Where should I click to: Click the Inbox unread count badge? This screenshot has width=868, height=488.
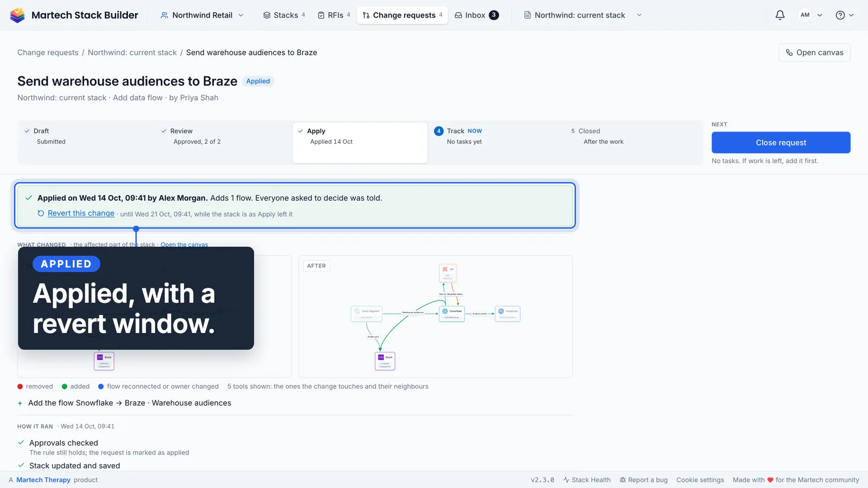(x=494, y=15)
